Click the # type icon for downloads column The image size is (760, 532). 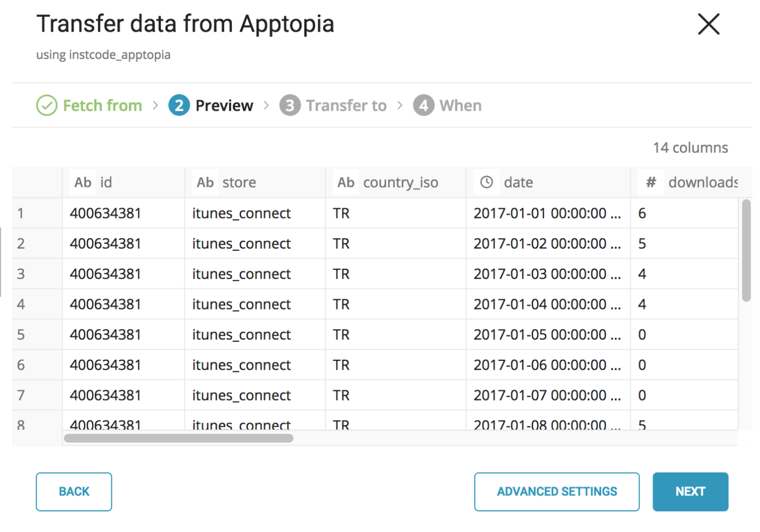coord(651,183)
